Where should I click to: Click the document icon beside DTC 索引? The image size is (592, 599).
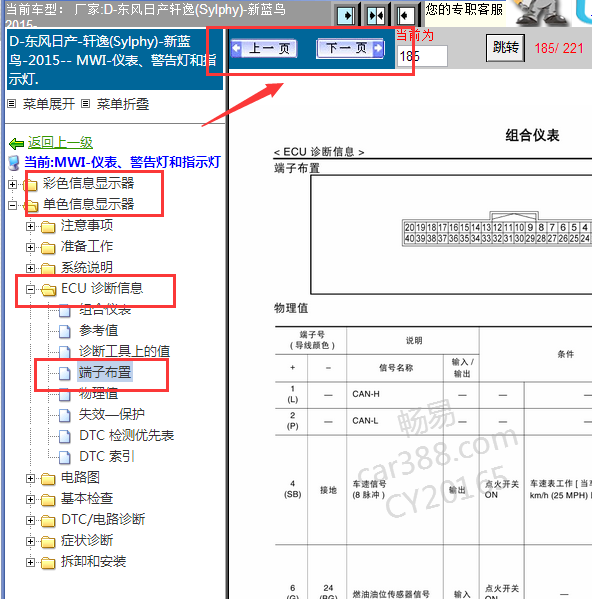65,457
